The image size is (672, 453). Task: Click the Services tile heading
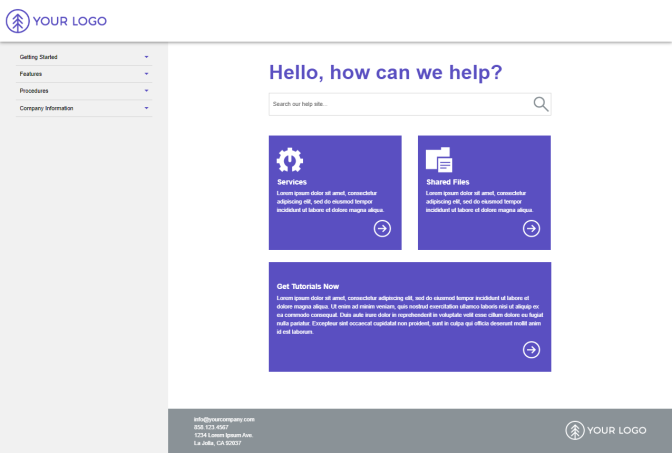point(292,183)
